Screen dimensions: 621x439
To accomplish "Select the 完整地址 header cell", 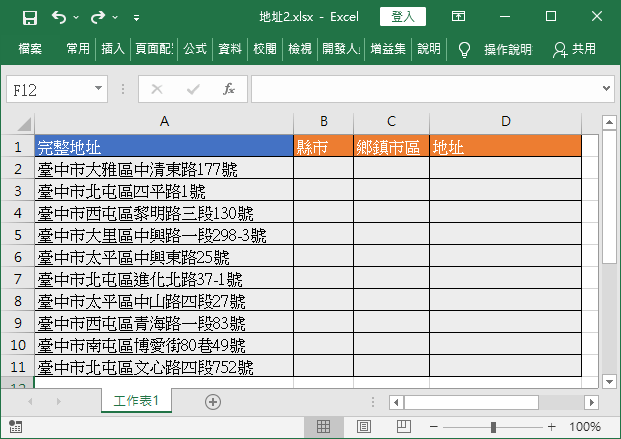I will (164, 146).
